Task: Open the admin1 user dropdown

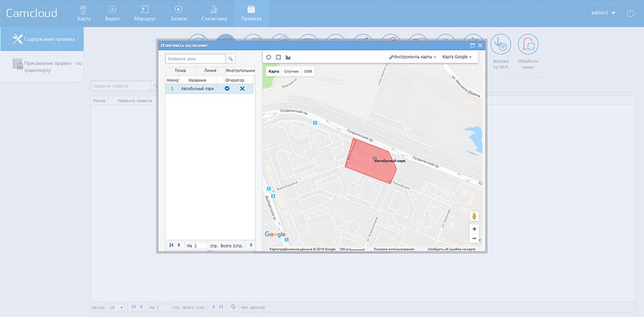Action: 603,13
